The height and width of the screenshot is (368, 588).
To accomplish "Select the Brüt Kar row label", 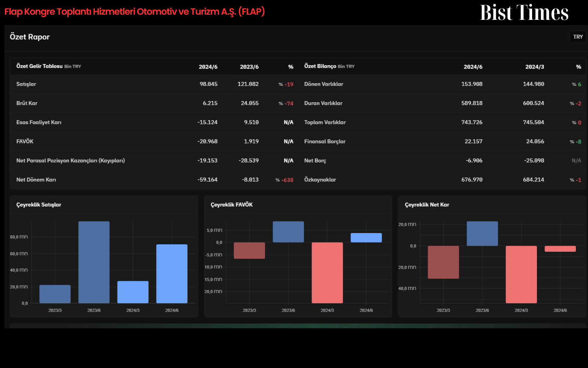I will point(27,103).
